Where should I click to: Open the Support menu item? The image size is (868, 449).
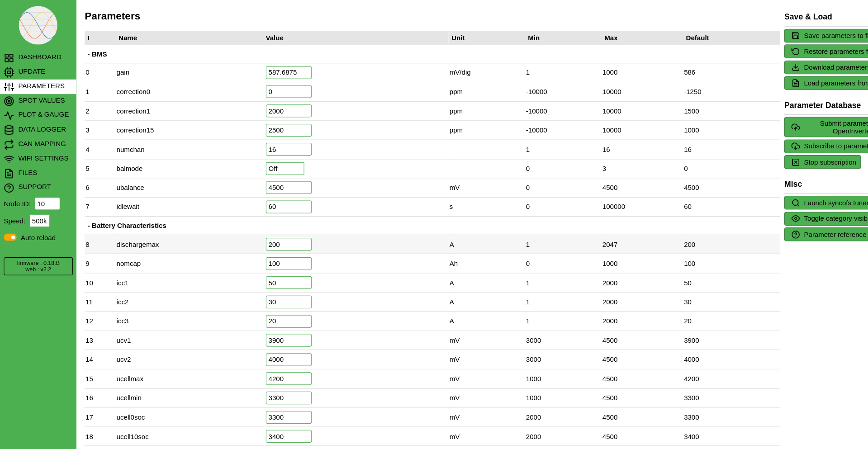tap(34, 187)
